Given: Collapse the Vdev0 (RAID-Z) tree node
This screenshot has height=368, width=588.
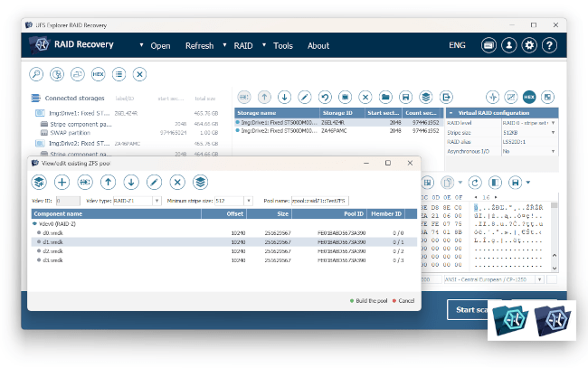Looking at the screenshot, I should tap(34, 223).
